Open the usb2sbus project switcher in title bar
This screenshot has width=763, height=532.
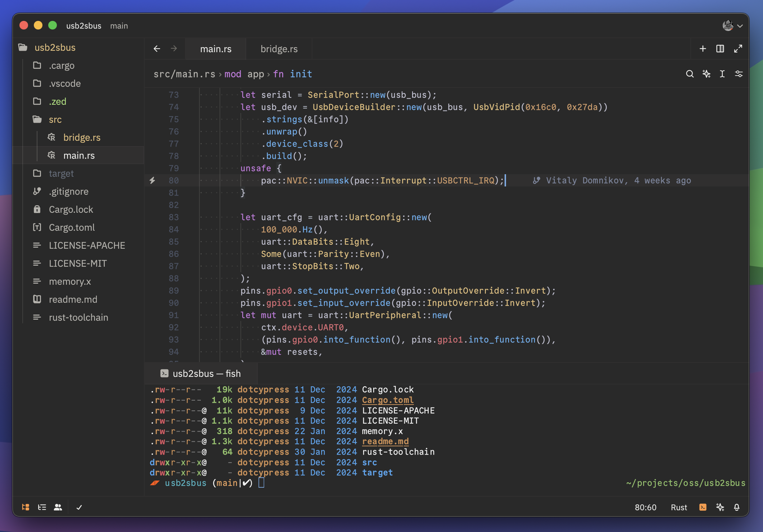coord(83,26)
